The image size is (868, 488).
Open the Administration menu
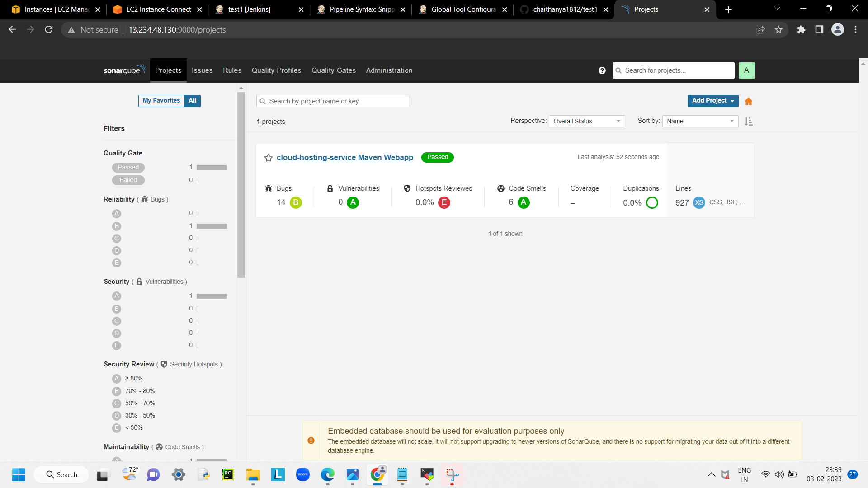(389, 70)
